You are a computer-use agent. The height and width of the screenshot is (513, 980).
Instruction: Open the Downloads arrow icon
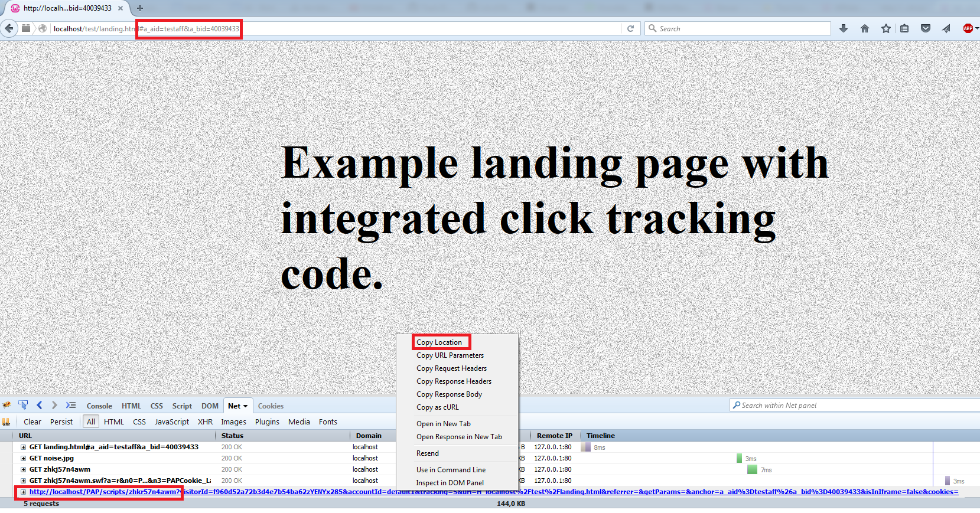tap(844, 28)
